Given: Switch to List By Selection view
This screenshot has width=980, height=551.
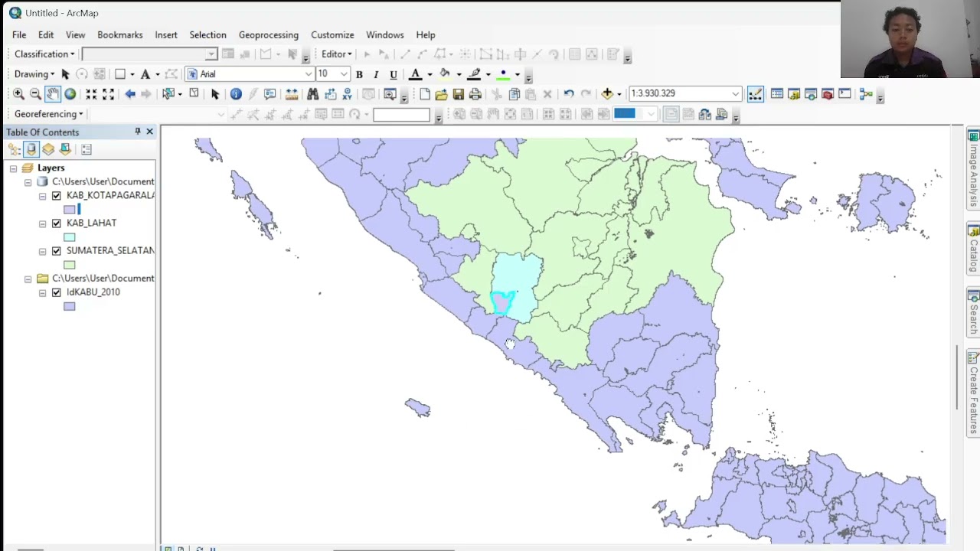Looking at the screenshot, I should [65, 149].
